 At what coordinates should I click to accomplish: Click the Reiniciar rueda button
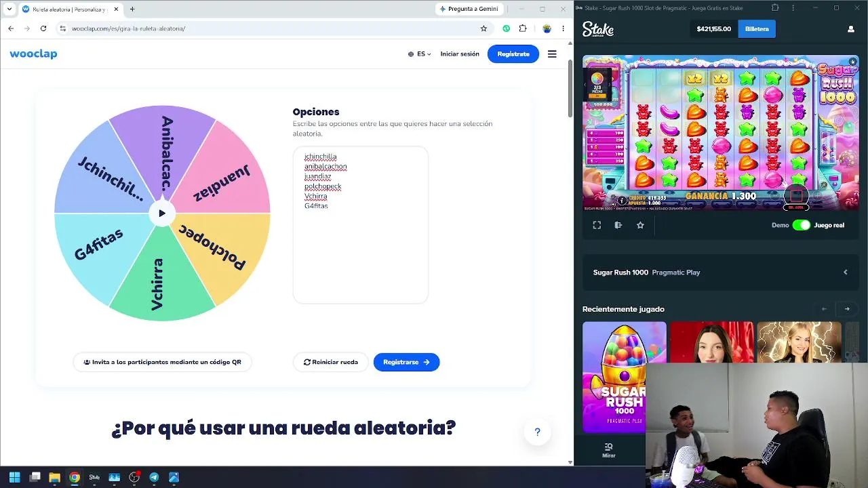[x=331, y=362]
